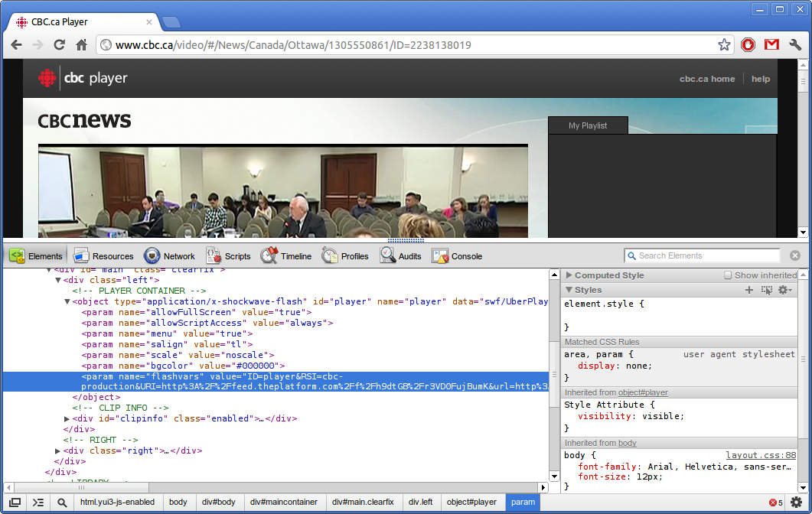Open the red stop-sign extension icon

(x=748, y=45)
